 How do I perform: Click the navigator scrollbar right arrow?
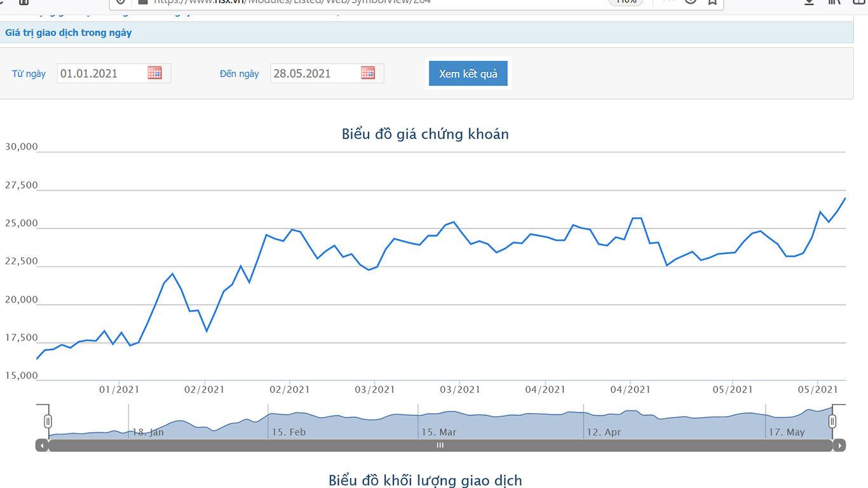839,445
